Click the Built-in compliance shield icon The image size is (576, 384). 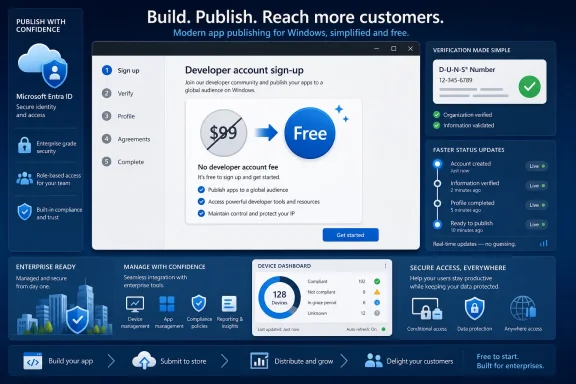pos(25,212)
